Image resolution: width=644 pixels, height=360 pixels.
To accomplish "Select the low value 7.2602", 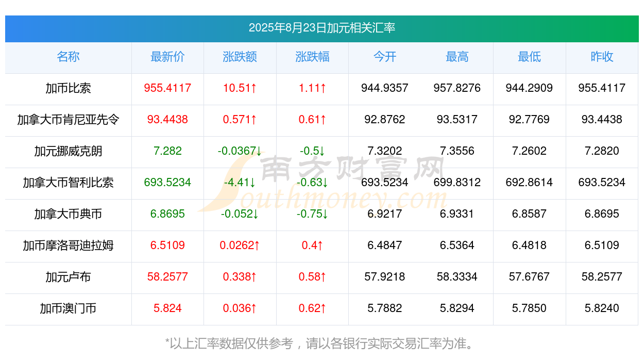I will click(530, 151).
